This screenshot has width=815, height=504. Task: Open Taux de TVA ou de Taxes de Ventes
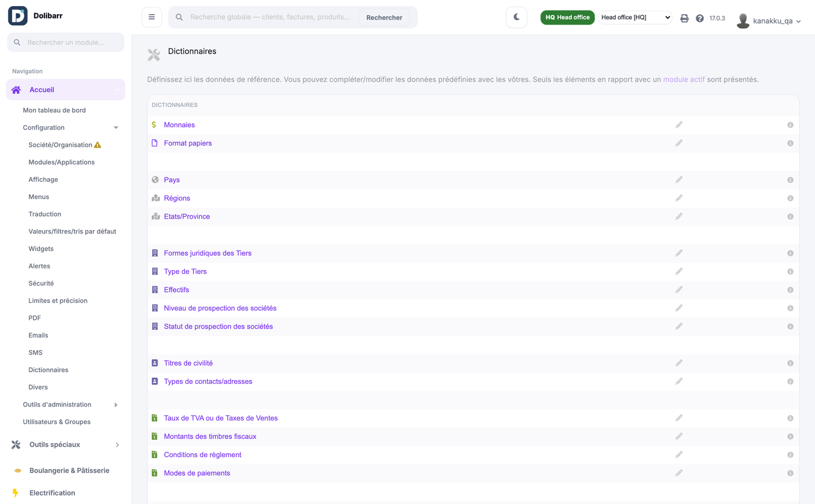pos(221,418)
